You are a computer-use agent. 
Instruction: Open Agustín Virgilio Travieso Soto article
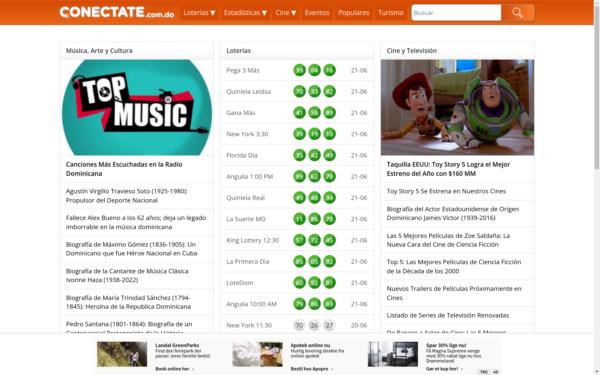pyautogui.click(x=126, y=196)
